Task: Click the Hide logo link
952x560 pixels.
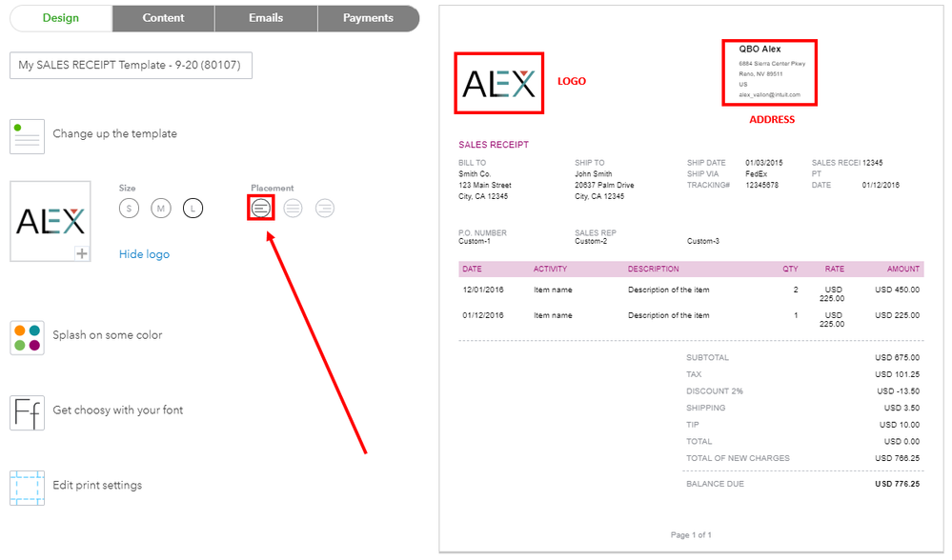Action: pos(144,254)
